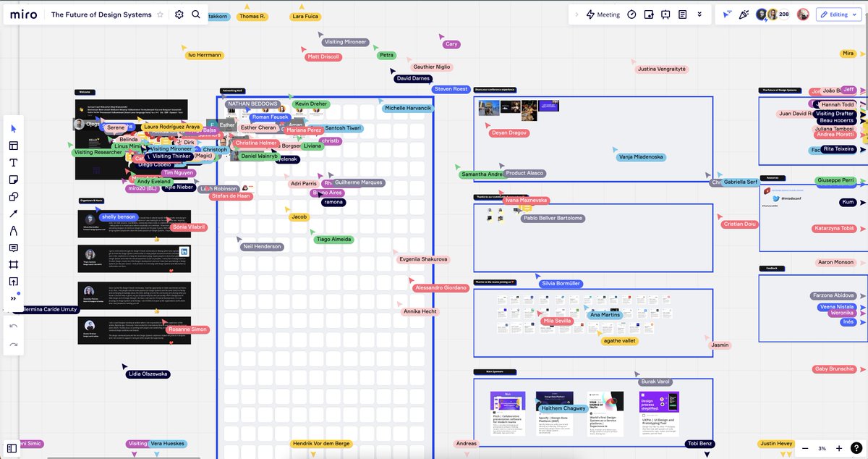Image resolution: width=868 pixels, height=459 pixels.
Task: Click the 'NATHAN BEDDOWS' label
Action: (252, 104)
